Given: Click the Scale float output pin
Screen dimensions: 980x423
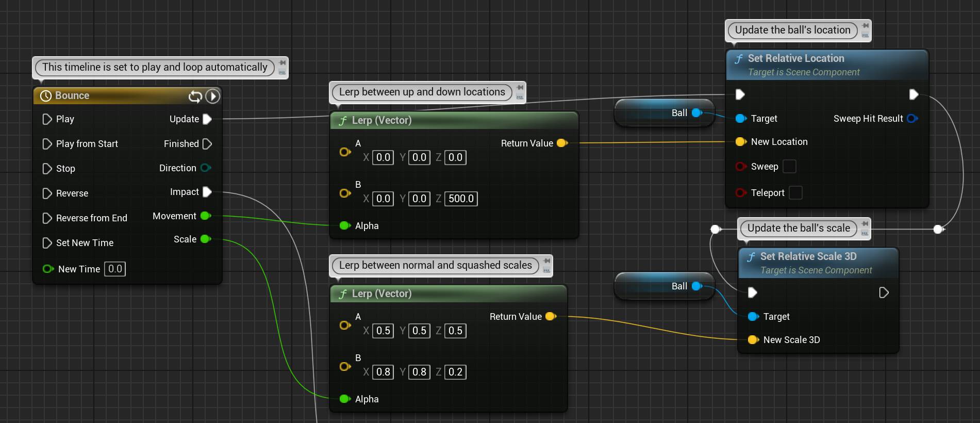Looking at the screenshot, I should (206, 239).
